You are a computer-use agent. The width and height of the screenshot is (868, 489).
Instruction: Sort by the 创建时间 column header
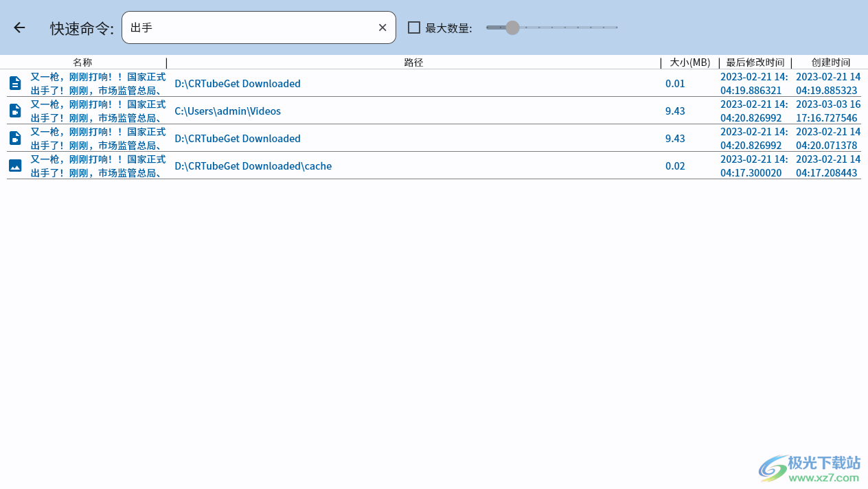(x=831, y=62)
